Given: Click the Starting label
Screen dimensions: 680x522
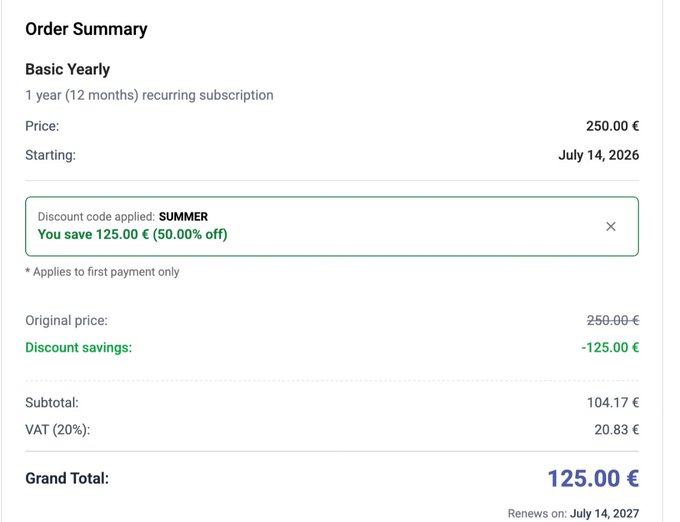Looking at the screenshot, I should [50, 155].
